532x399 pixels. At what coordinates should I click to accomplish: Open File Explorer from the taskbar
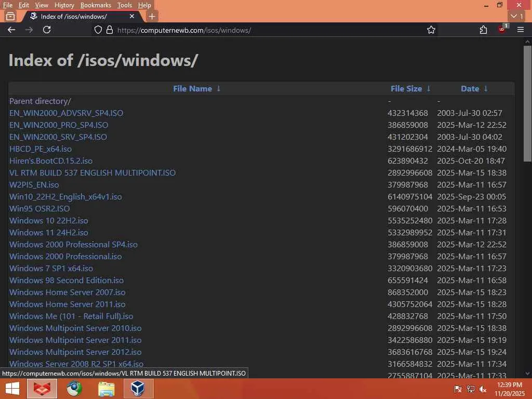click(x=106, y=389)
